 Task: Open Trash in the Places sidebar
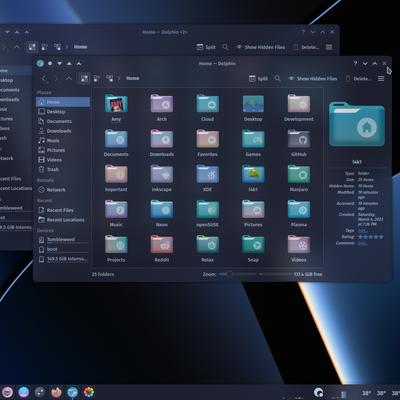[63, 170]
